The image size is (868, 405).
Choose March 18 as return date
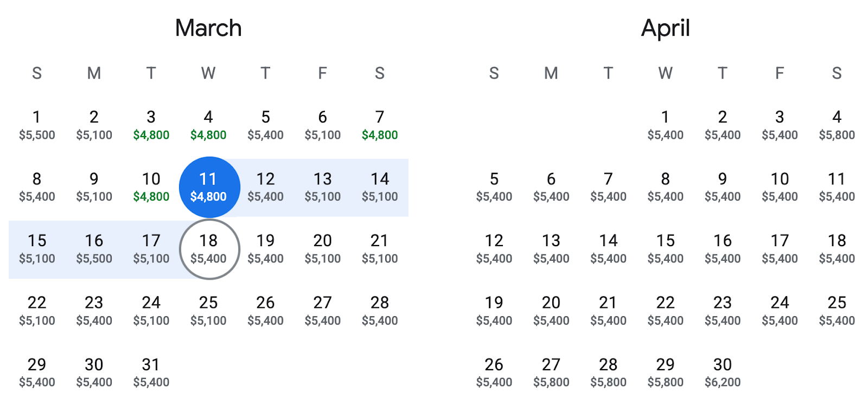point(209,249)
